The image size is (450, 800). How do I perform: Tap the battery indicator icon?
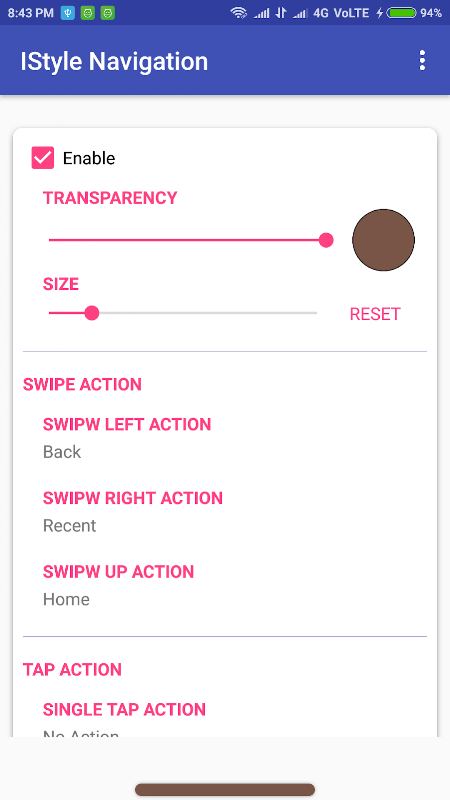pos(402,13)
